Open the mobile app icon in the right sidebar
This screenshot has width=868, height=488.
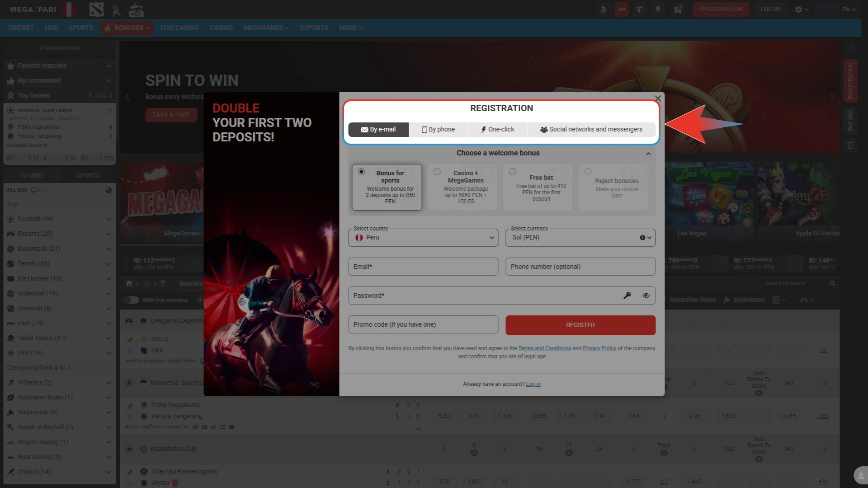tap(850, 145)
